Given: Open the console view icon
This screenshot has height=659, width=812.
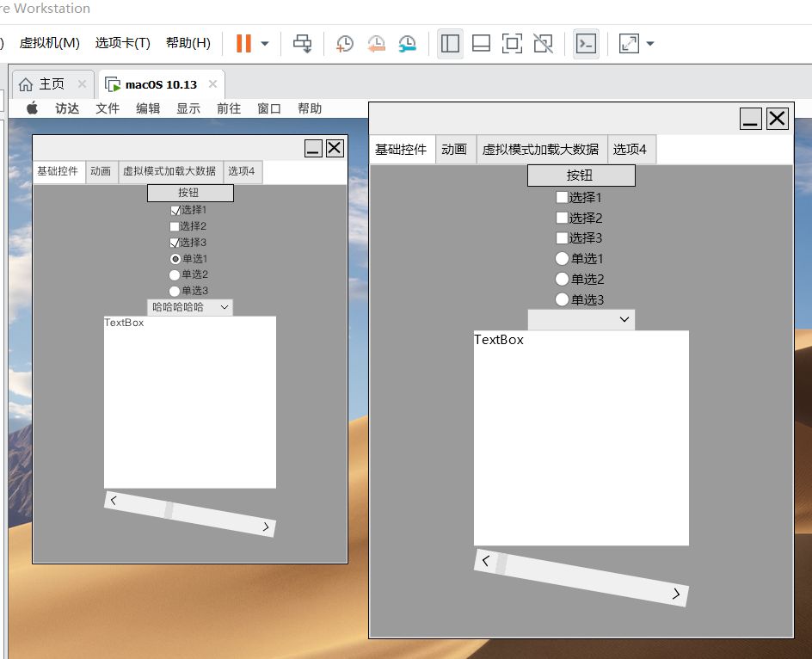Looking at the screenshot, I should 586,43.
